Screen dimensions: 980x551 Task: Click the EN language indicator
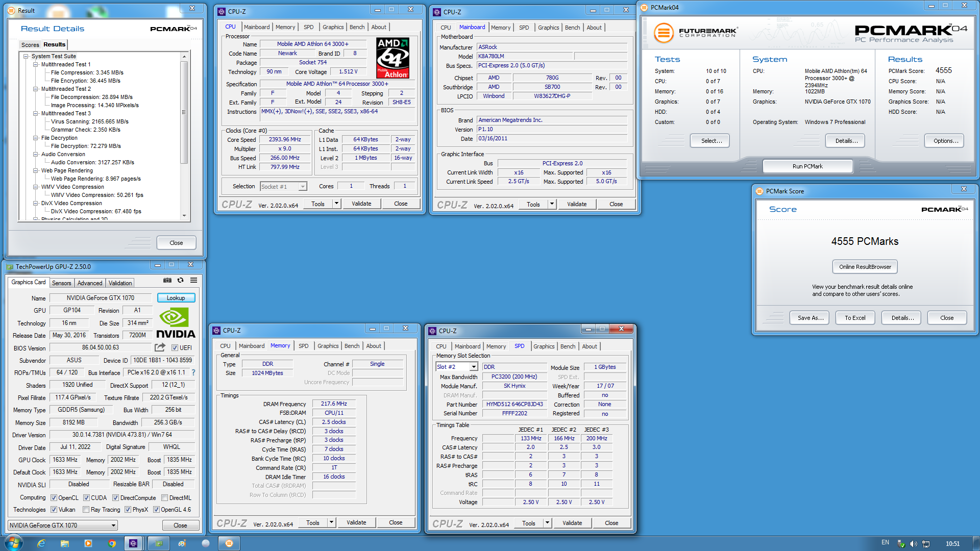pyautogui.click(x=885, y=543)
